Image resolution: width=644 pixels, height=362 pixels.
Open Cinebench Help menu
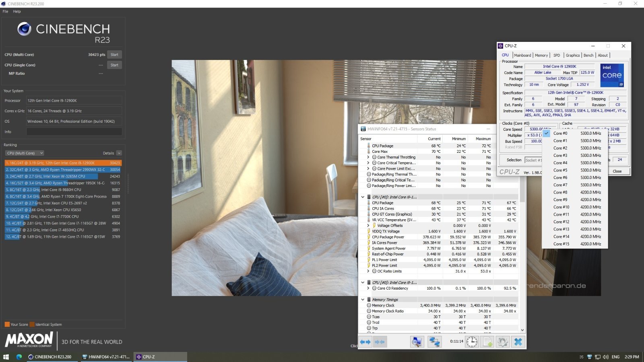pyautogui.click(x=17, y=11)
